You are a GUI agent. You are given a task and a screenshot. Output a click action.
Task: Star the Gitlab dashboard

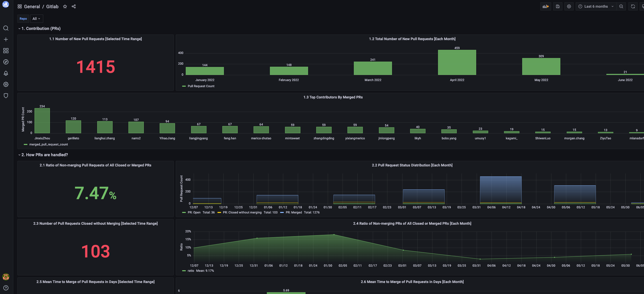click(65, 7)
